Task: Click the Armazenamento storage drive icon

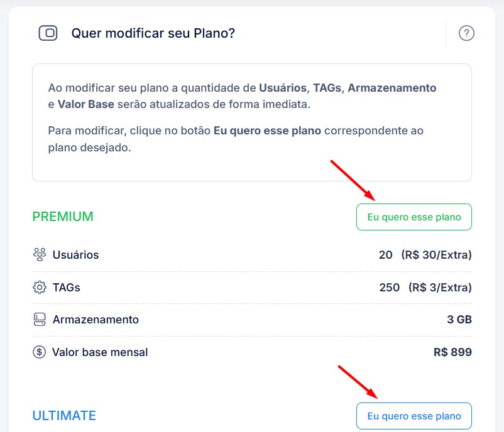Action: point(40,320)
